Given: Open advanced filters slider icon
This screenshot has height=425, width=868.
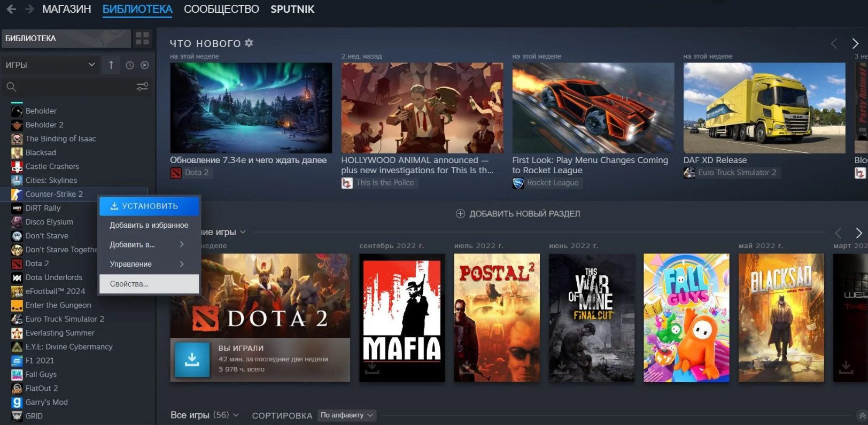Looking at the screenshot, I should click(x=142, y=87).
